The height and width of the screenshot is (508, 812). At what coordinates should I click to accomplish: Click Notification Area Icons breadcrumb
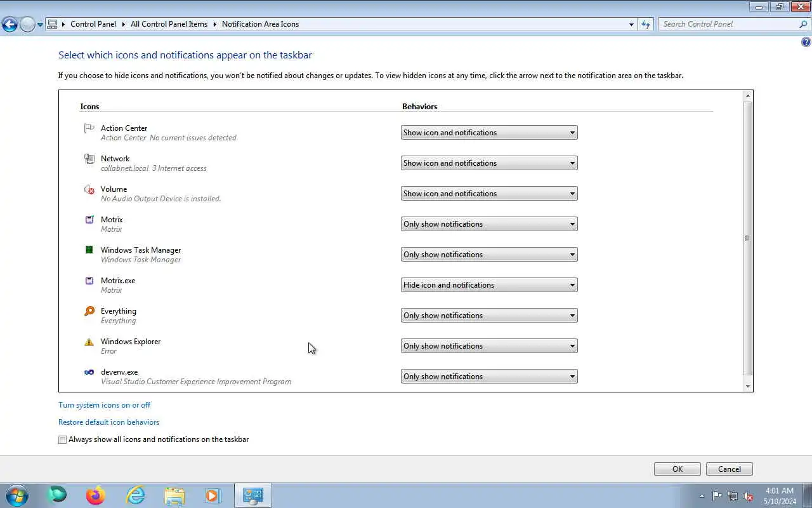[260, 24]
